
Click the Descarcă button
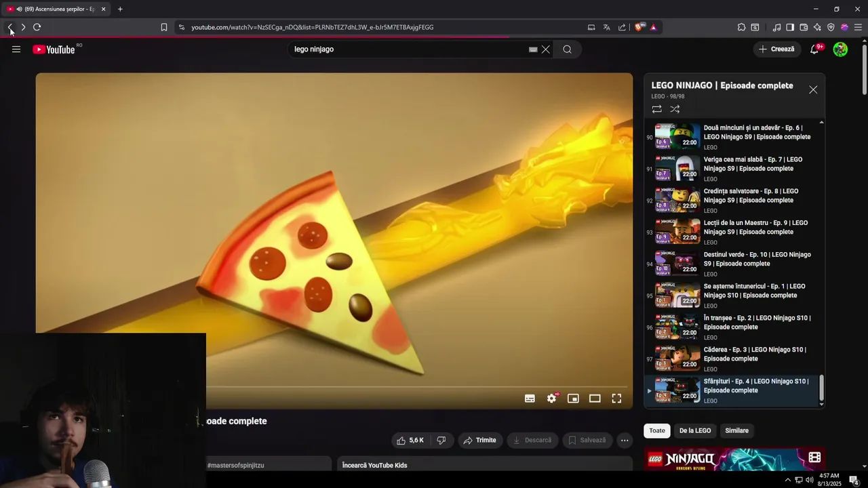[532, 441]
